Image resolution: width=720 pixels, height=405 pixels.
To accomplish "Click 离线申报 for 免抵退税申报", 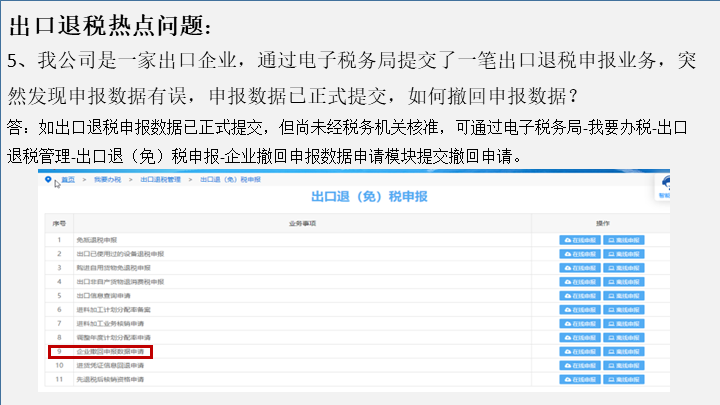I will [x=624, y=240].
